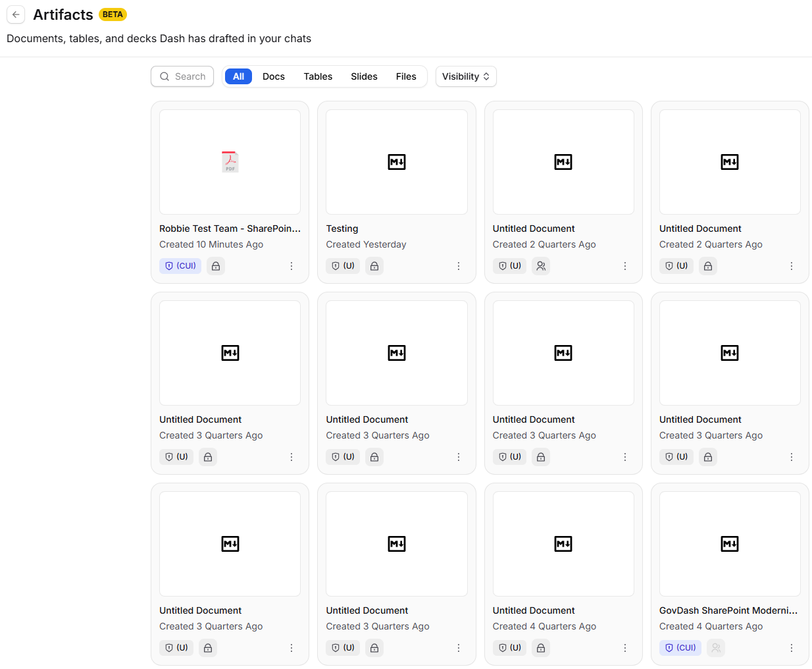Click shared people icon on Untitled Document from 2 Quarters Ago
812x669 pixels.
point(541,266)
